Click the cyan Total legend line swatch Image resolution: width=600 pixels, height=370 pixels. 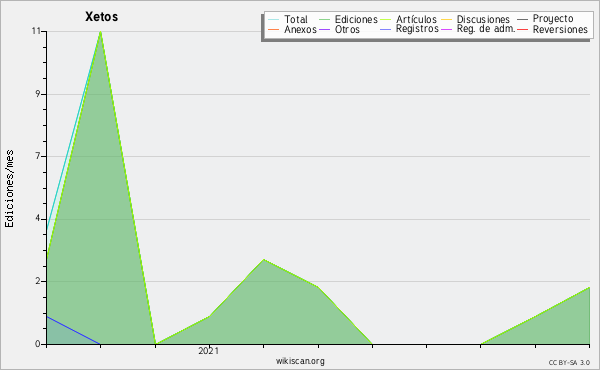(274, 20)
